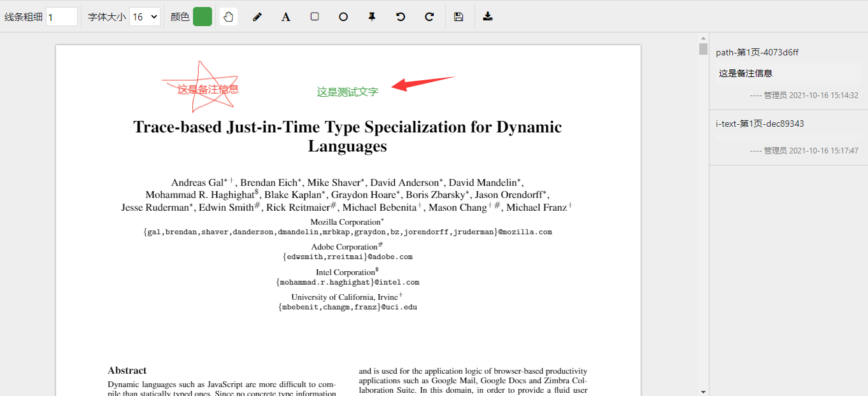Click the 颜色 label
Screen dimensions: 868x396
(180, 17)
